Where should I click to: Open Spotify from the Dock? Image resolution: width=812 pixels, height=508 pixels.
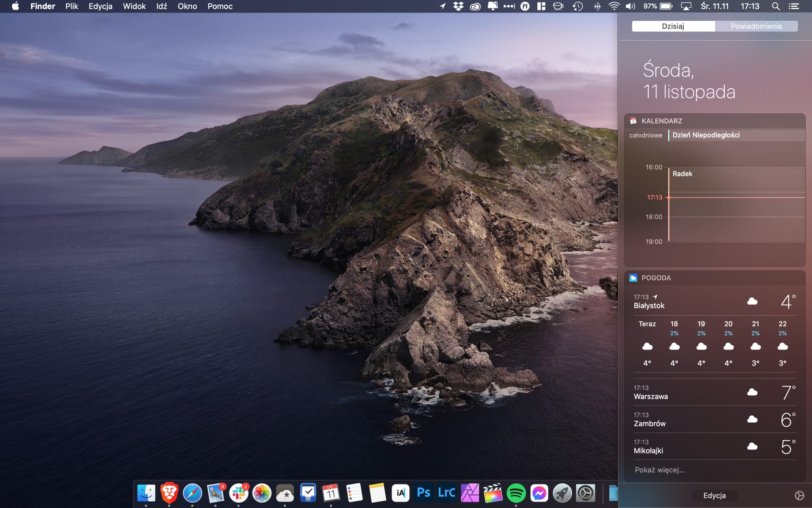pos(516,493)
